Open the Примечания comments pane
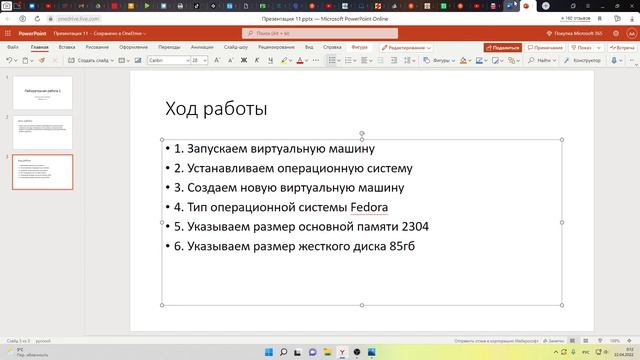This screenshot has height=360, width=640. (545, 48)
